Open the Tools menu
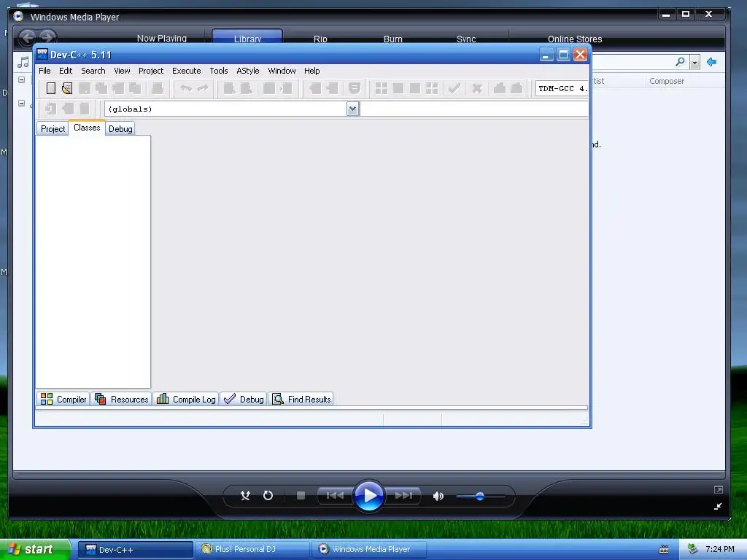 tap(219, 71)
